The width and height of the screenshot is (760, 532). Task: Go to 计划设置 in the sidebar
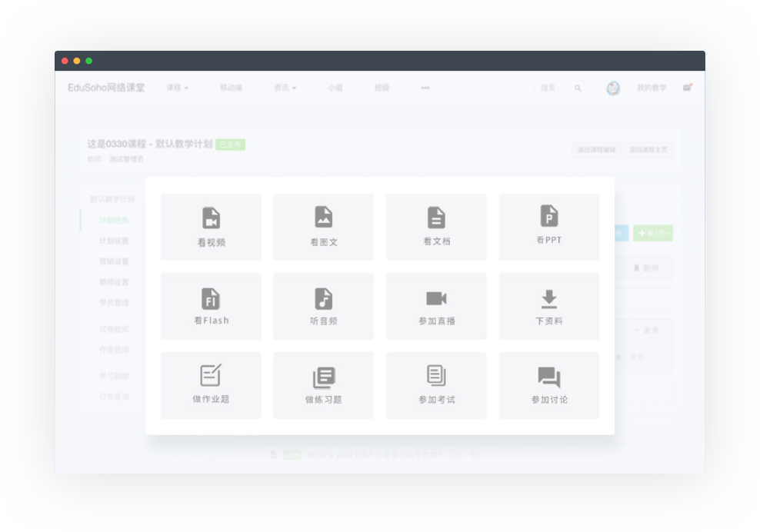pyautogui.click(x=114, y=241)
